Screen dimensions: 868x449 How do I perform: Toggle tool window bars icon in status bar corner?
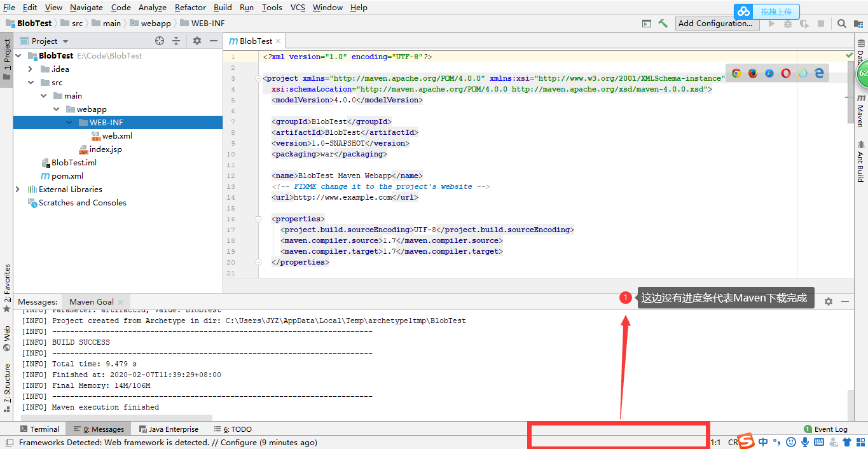click(x=9, y=443)
